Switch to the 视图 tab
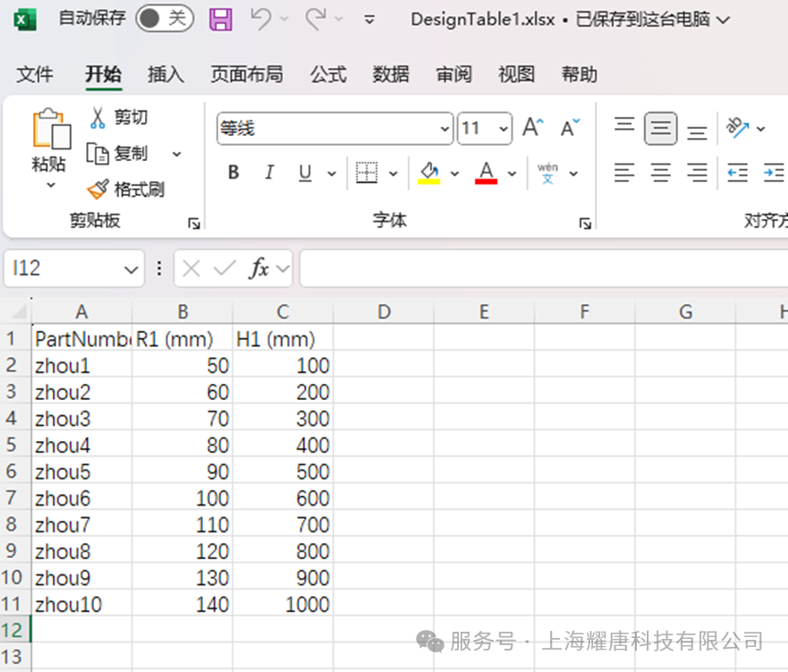Viewport: 788px width, 672px height. click(517, 74)
